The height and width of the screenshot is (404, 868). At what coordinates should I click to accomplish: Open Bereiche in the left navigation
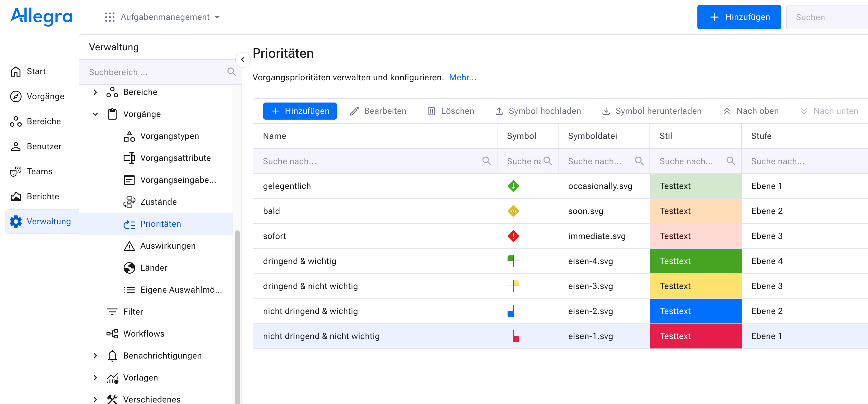point(35,121)
